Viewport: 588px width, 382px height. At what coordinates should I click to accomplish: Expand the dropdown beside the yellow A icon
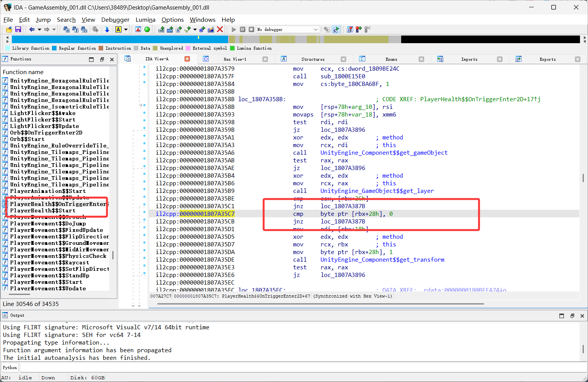coord(126,29)
